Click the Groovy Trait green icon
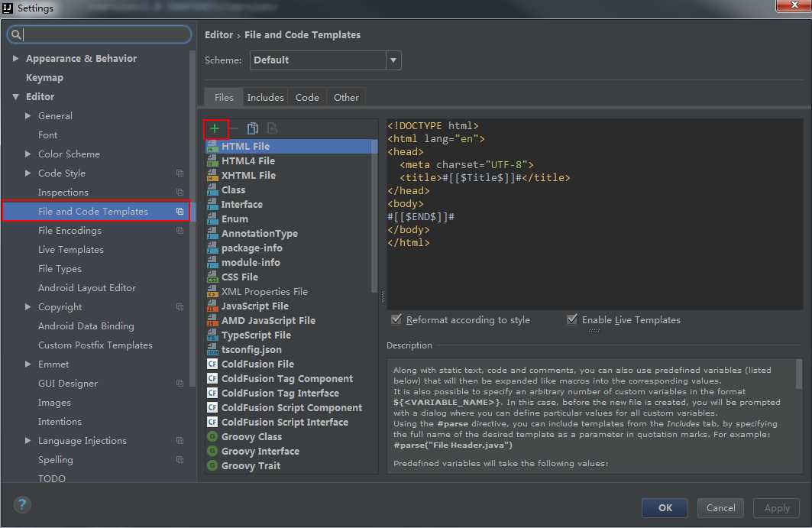The width and height of the screenshot is (812, 528). [x=212, y=466]
